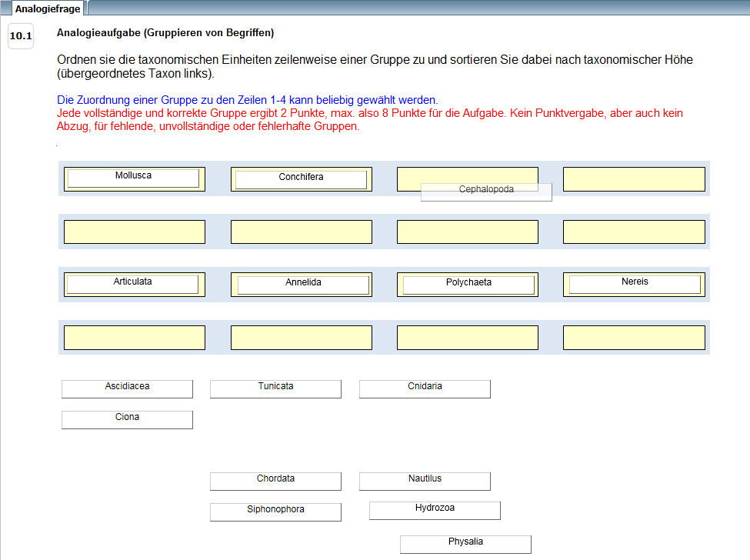750x560 pixels.
Task: Click the third empty slot in the bottom row
Action: 468,338
